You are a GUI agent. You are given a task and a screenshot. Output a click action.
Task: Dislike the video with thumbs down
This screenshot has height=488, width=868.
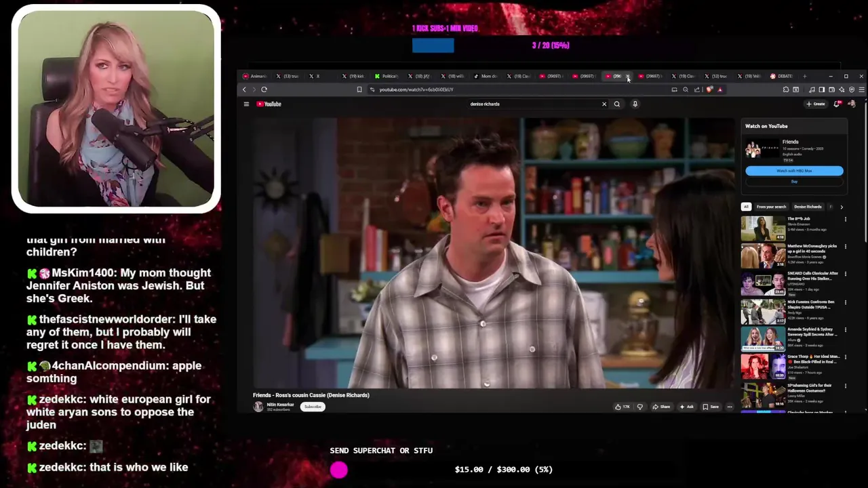pyautogui.click(x=639, y=407)
